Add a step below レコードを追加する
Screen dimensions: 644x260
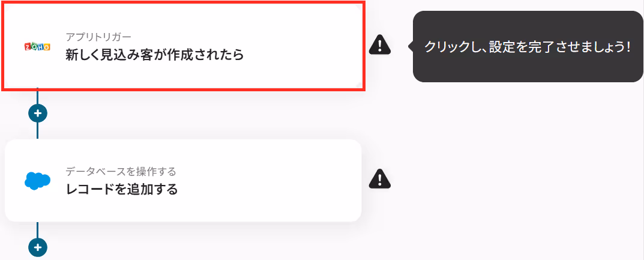click(x=38, y=247)
